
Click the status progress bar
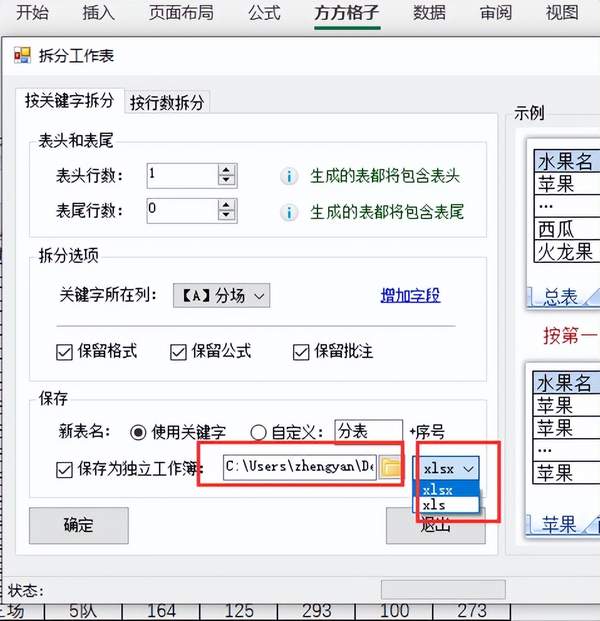pos(443,590)
